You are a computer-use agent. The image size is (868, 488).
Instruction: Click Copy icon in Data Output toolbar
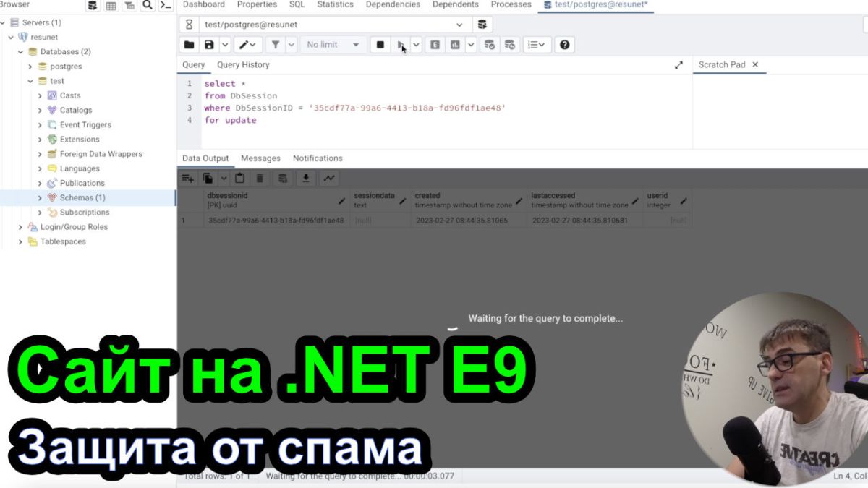point(208,178)
